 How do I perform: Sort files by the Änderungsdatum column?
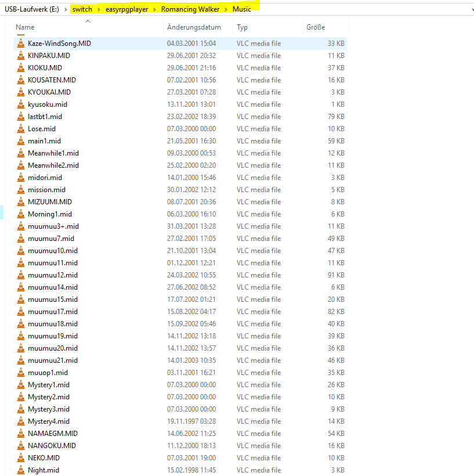[x=194, y=27]
